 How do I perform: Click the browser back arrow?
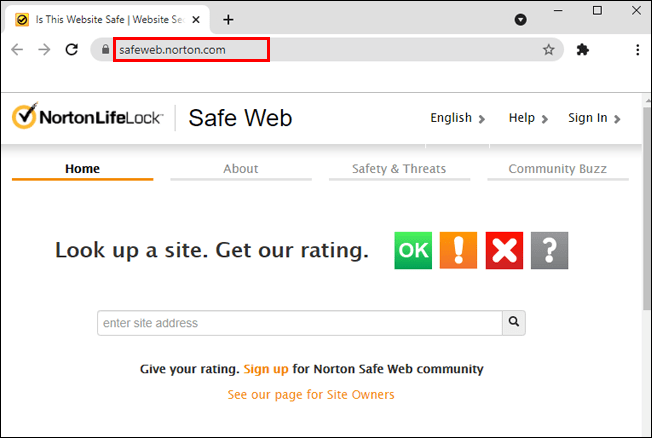coord(17,49)
